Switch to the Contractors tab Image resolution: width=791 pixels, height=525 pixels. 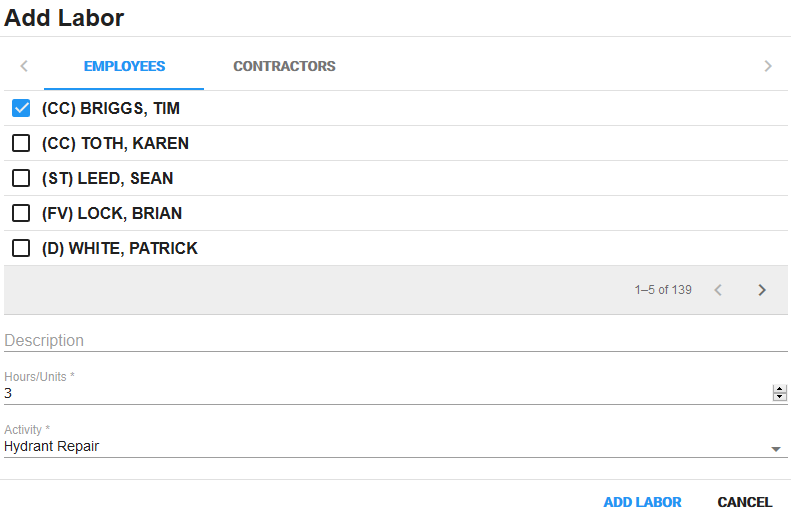(284, 66)
